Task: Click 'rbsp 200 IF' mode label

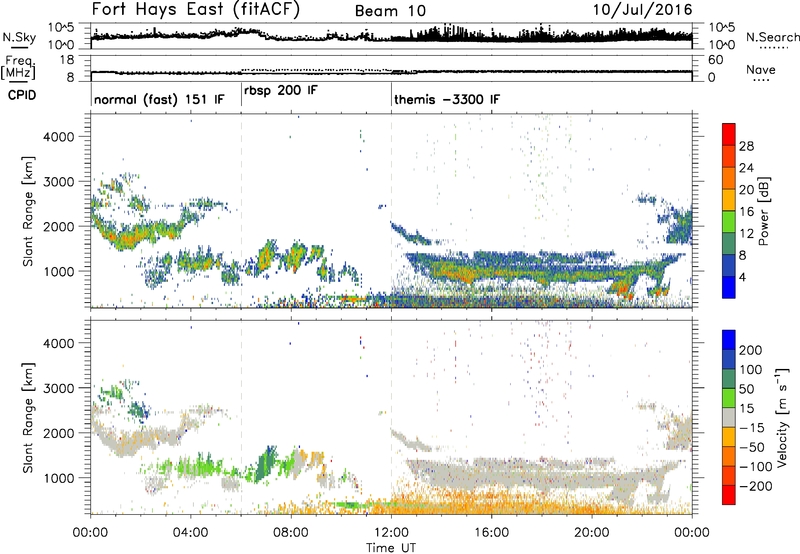Action: click(281, 91)
